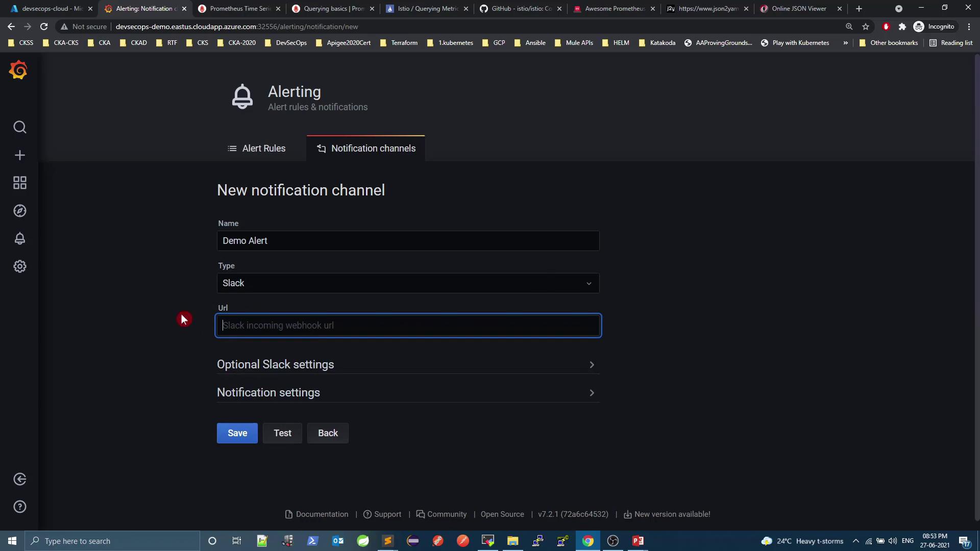The height and width of the screenshot is (551, 980).
Task: Focus the Slack webhook Url field
Action: click(408, 325)
